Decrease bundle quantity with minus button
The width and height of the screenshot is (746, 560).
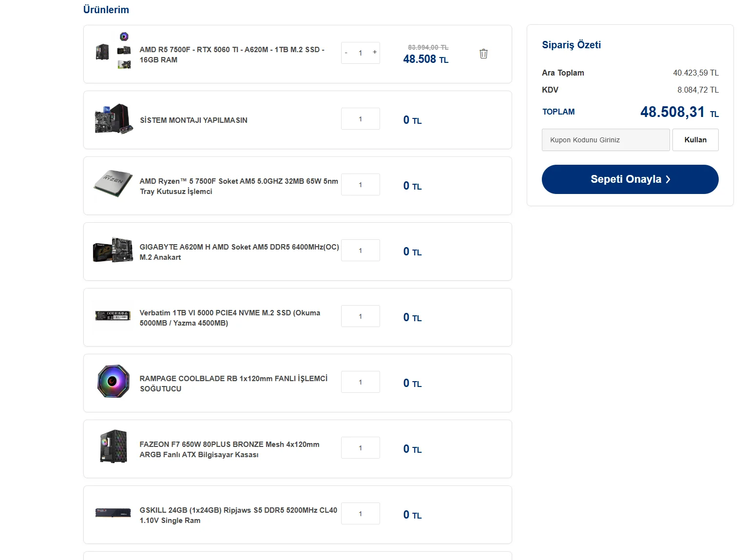346,53
